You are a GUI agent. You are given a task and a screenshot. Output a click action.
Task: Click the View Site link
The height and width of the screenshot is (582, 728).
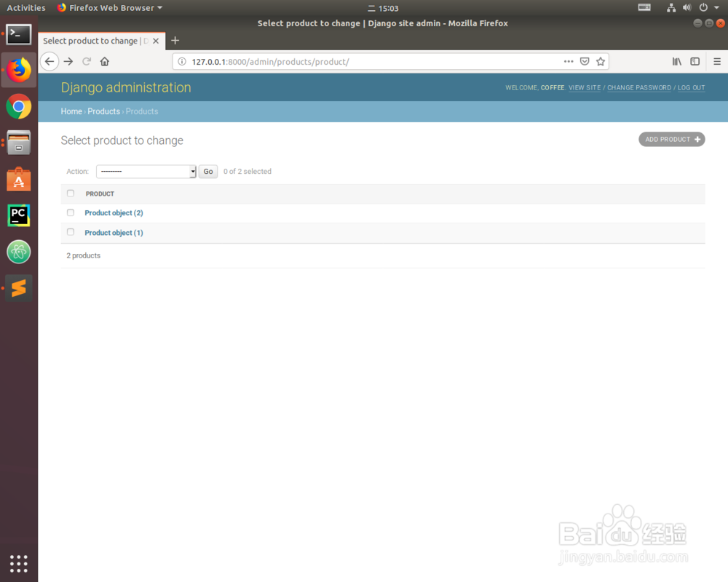tap(585, 88)
